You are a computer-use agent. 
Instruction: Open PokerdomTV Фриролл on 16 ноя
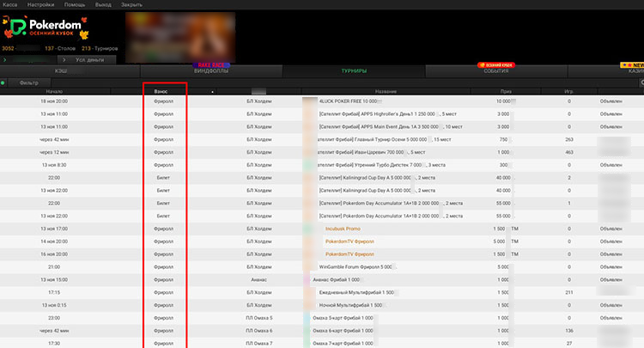coord(349,254)
